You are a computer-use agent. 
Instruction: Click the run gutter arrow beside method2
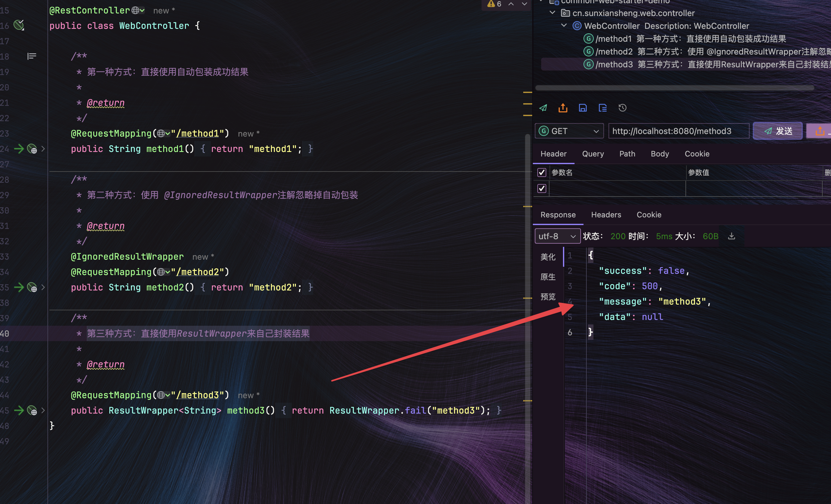tap(19, 287)
